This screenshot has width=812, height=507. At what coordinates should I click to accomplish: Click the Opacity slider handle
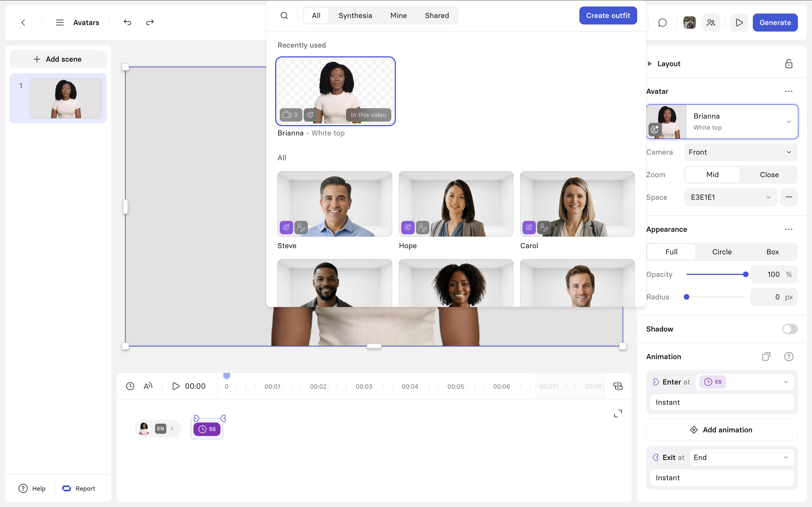click(745, 274)
